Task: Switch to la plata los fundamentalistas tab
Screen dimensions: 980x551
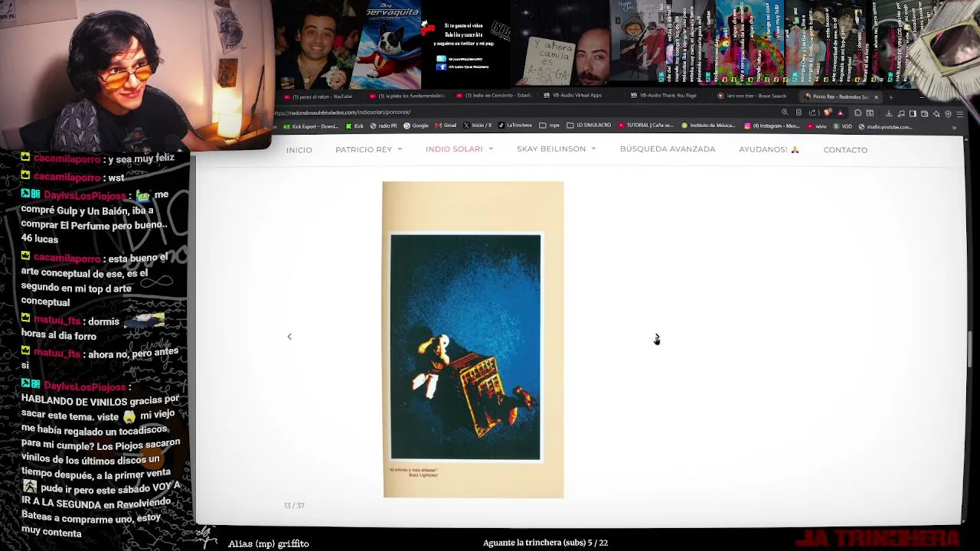Action: [x=407, y=96]
